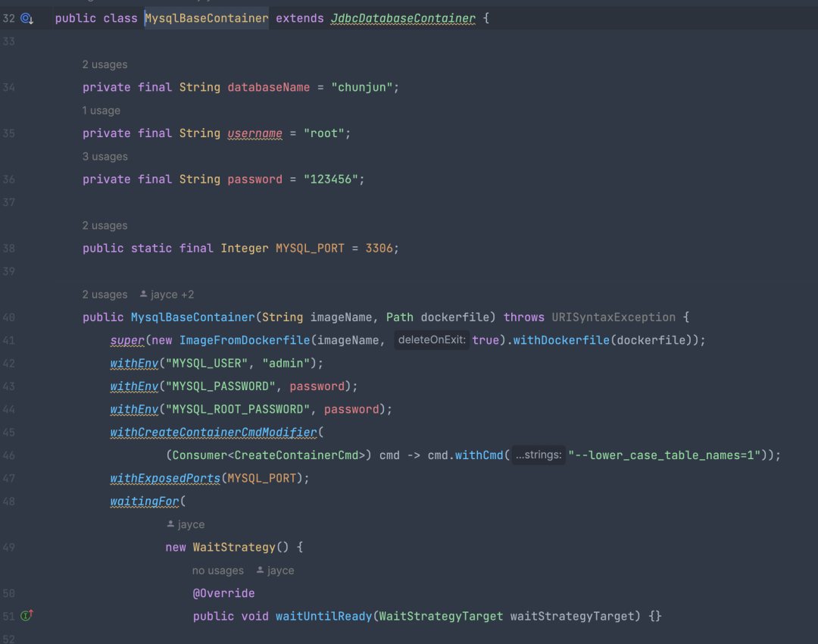This screenshot has width=818, height=644.
Task: Click "--lower_case_table_names=1" string
Action: 664,455
